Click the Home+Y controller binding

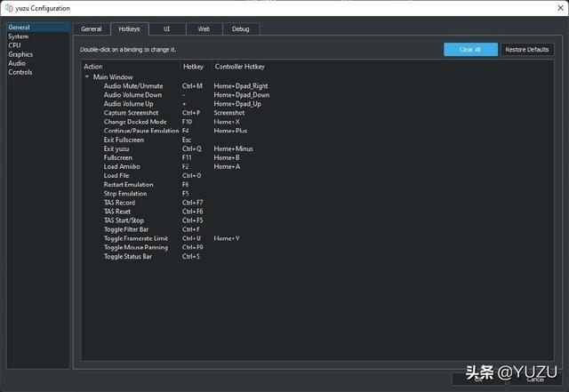tap(227, 238)
